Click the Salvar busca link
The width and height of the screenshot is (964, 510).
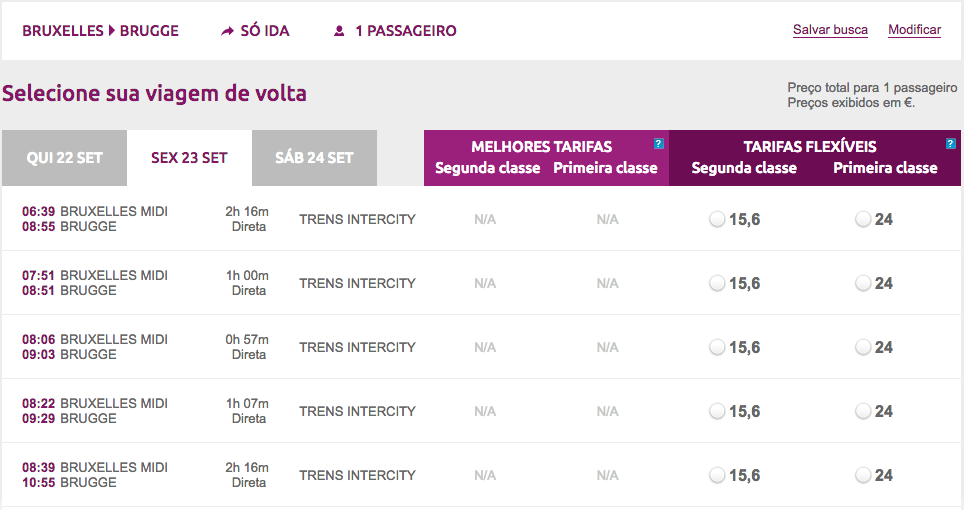click(x=830, y=30)
